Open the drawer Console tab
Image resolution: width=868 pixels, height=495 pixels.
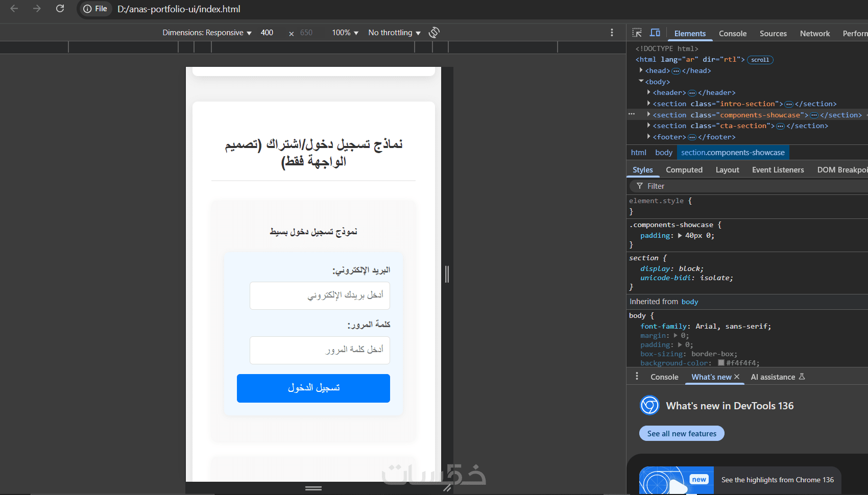click(x=664, y=377)
